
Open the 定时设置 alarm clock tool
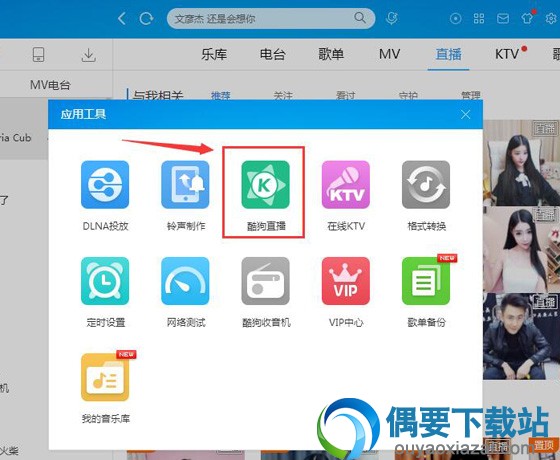coord(105,281)
